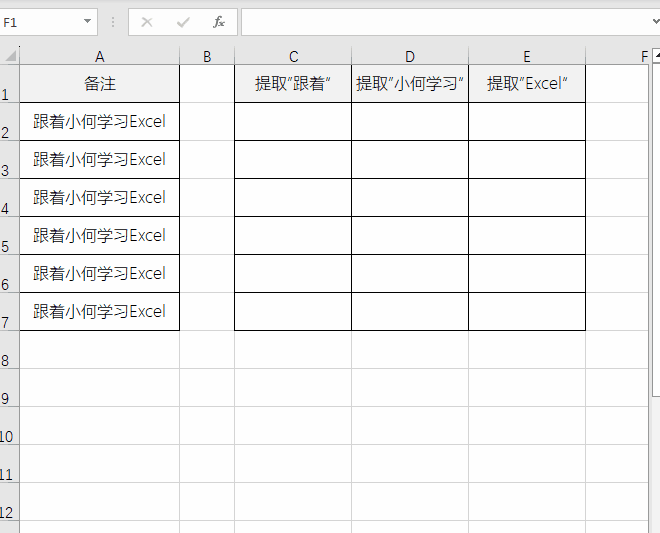Select row 1 header
Screen dimensions: 660x533
(x=9, y=84)
